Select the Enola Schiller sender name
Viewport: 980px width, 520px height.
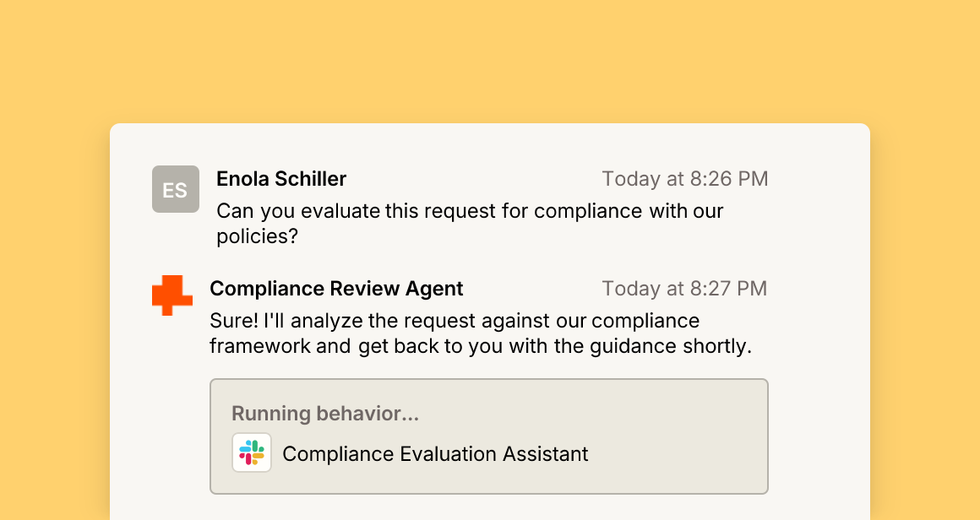pos(281,178)
